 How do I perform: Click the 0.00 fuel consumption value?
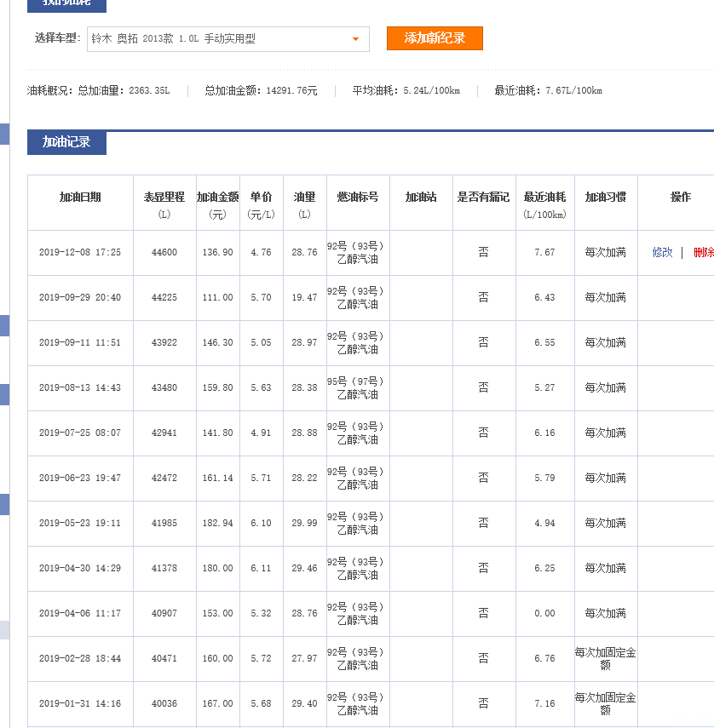coord(544,613)
